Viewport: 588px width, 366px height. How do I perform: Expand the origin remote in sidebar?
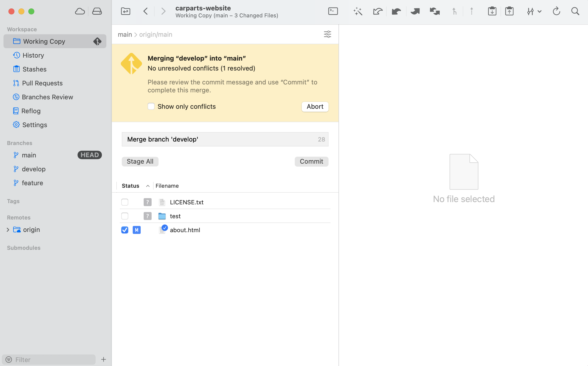coord(8,230)
